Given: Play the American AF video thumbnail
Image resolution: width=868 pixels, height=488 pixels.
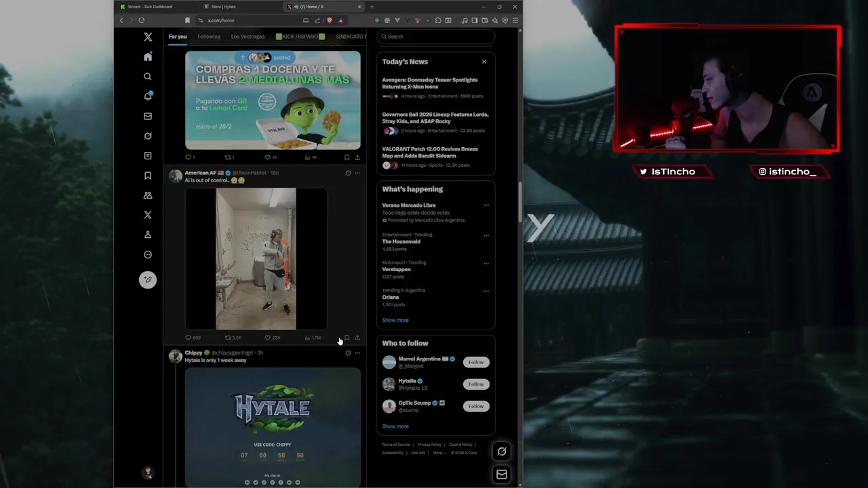Looking at the screenshot, I should (x=256, y=259).
